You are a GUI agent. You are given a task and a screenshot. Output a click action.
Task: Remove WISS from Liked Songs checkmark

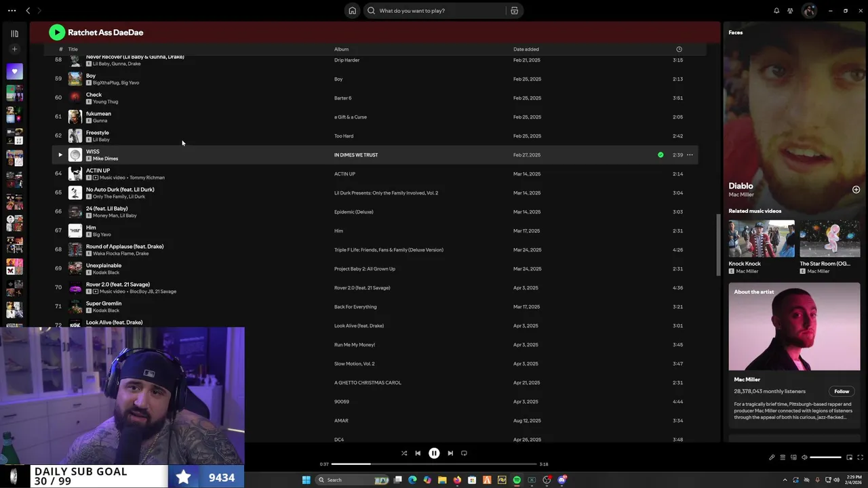(660, 155)
